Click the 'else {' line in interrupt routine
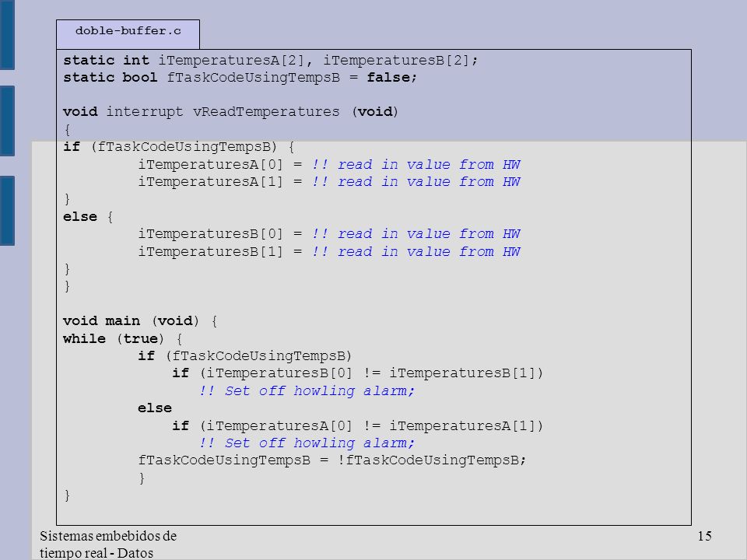Viewport: 747px width, 560px height. coord(88,217)
